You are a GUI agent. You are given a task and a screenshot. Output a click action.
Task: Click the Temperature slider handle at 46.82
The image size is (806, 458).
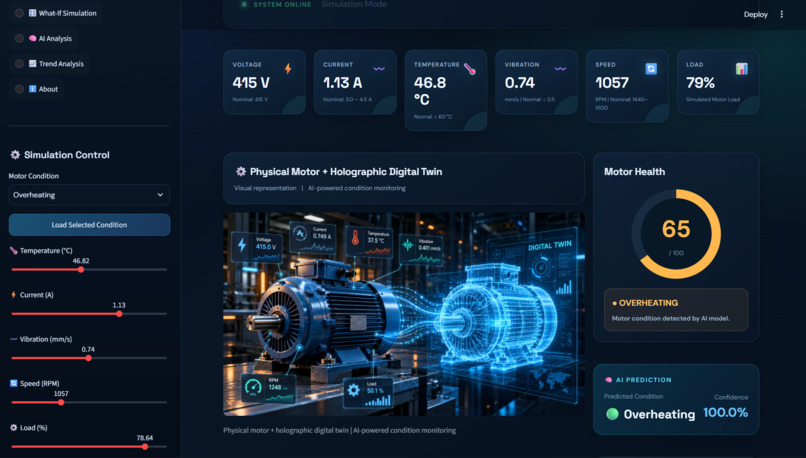pos(81,269)
